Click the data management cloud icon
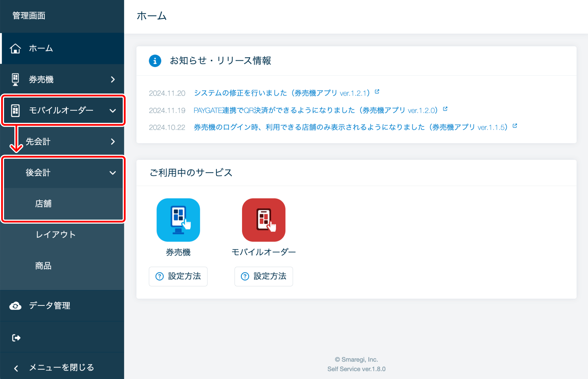This screenshot has height=379, width=588. [15, 306]
